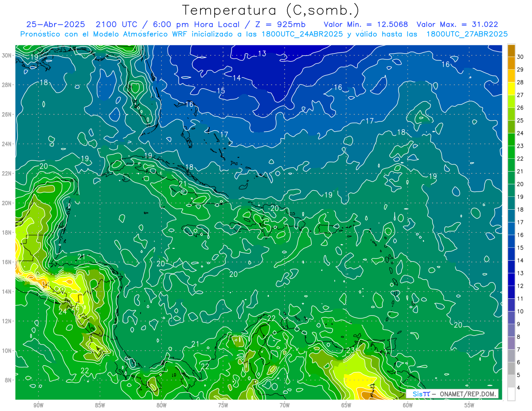532x411 pixels.
Task: Click the topmost dark orange legend swatch
Action: click(511, 50)
